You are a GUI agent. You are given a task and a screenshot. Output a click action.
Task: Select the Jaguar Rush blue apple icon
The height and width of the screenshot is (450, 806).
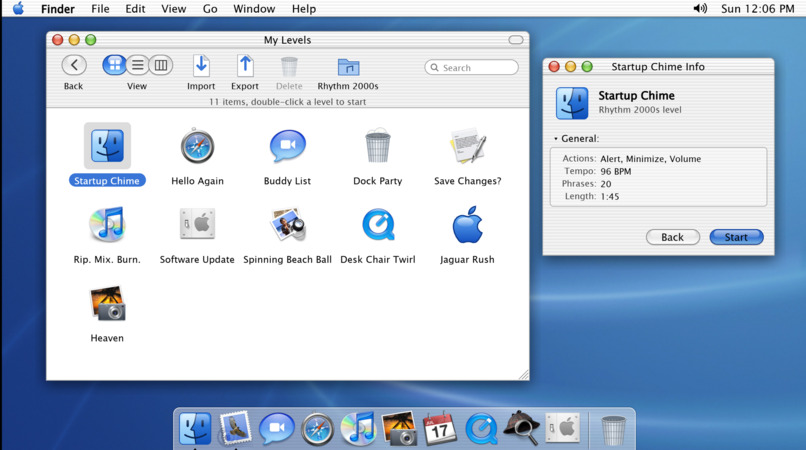[468, 225]
